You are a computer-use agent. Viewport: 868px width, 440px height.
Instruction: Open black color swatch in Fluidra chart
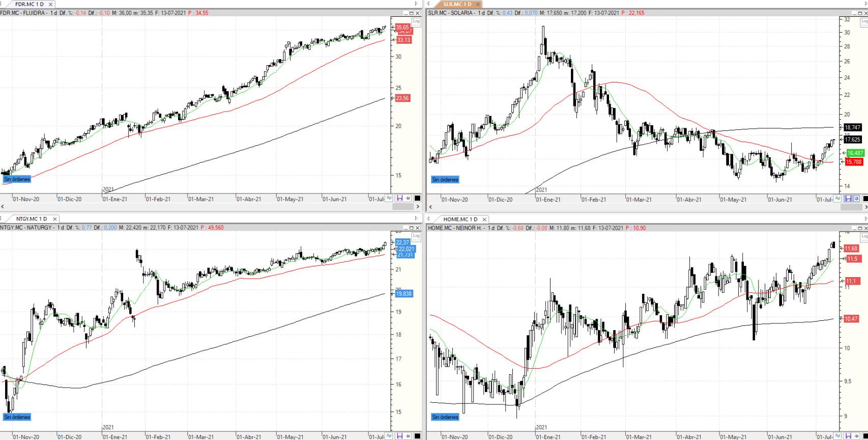418,198
